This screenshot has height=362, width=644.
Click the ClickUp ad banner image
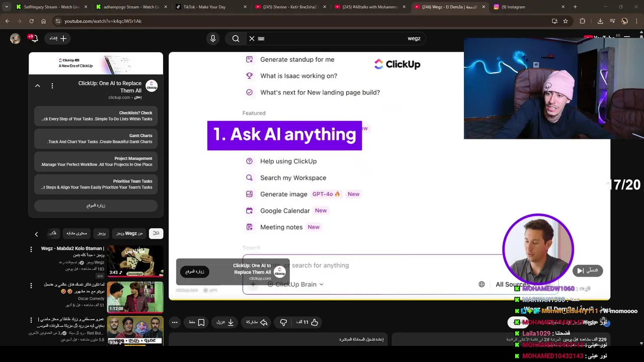coord(96,63)
